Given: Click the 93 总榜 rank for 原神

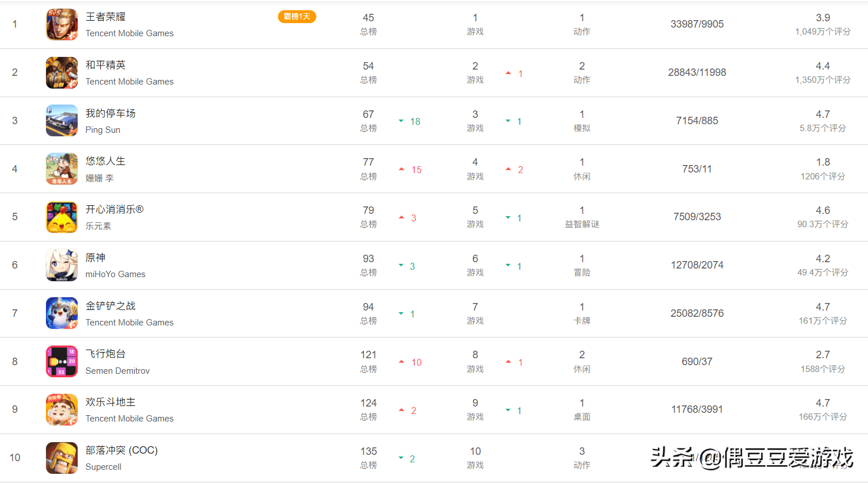Looking at the screenshot, I should point(369,265).
